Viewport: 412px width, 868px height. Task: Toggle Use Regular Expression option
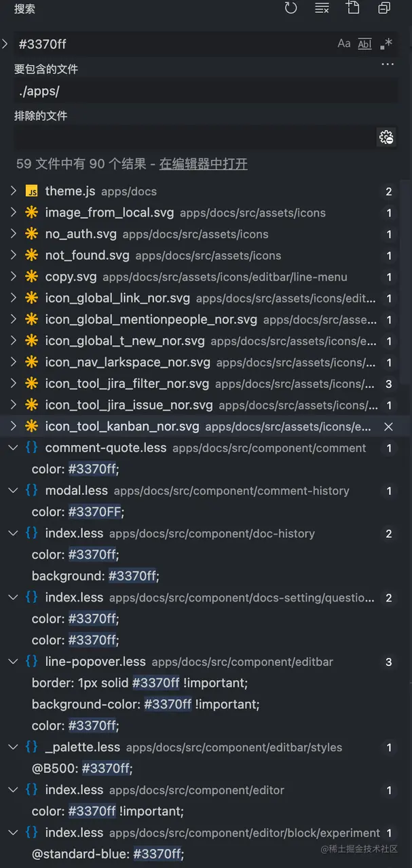[386, 44]
